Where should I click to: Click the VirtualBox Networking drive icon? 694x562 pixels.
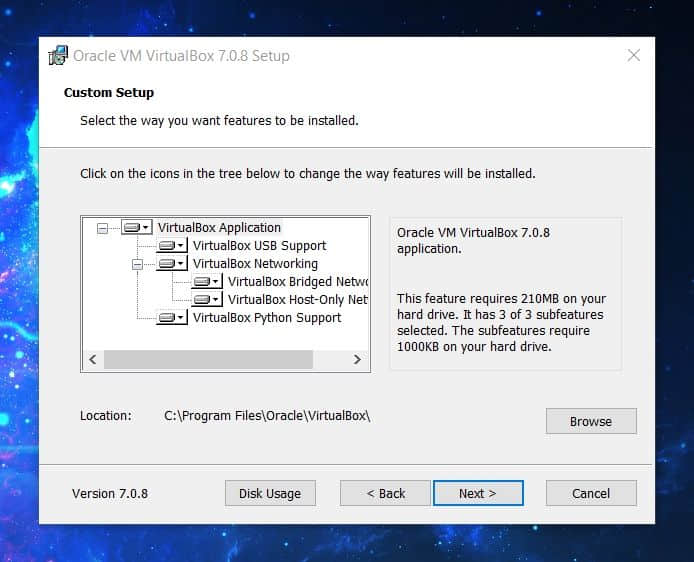pyautogui.click(x=172, y=264)
